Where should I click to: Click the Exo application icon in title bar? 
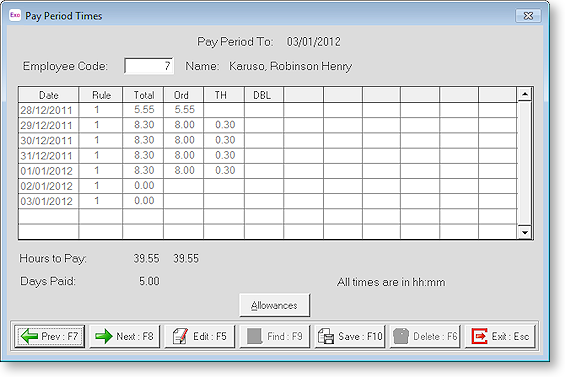point(15,15)
